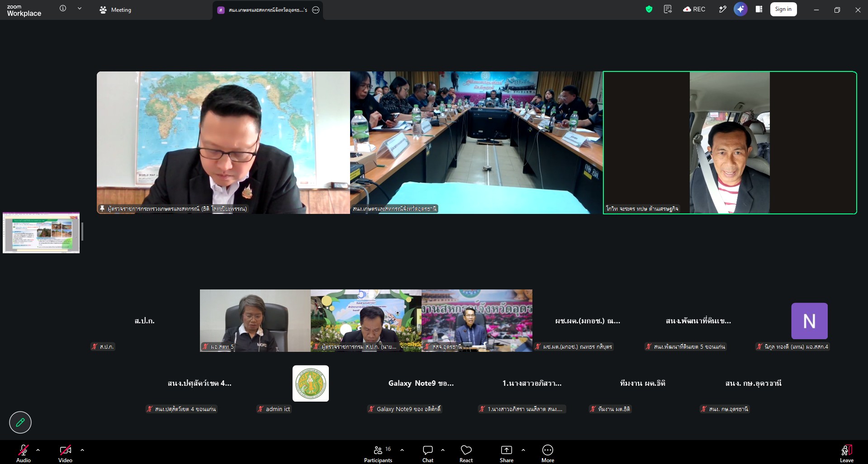The height and width of the screenshot is (464, 868).
Task: Unmute with the Audio microphone button
Action: coord(24,453)
